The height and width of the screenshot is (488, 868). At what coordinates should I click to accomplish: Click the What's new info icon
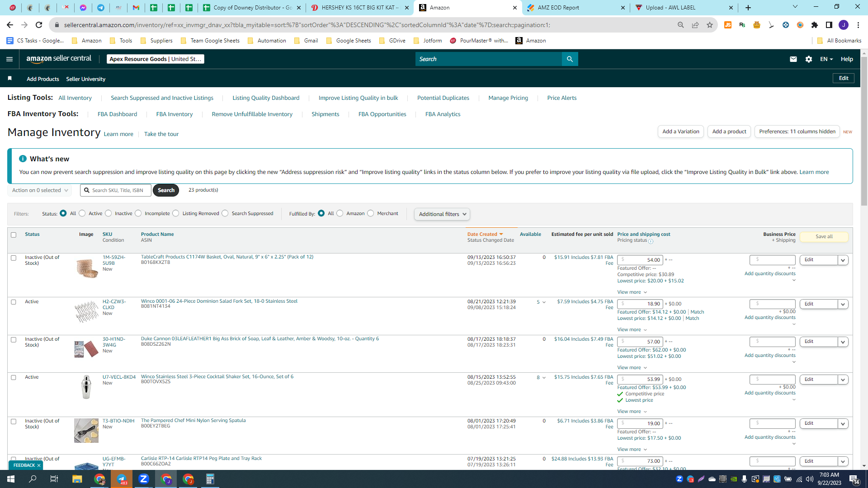23,159
